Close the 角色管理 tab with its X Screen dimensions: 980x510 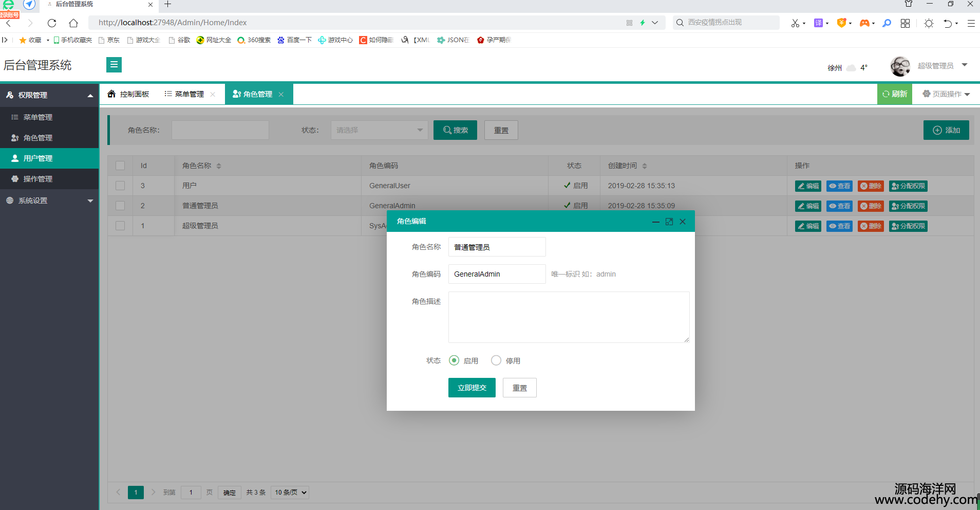pyautogui.click(x=281, y=94)
